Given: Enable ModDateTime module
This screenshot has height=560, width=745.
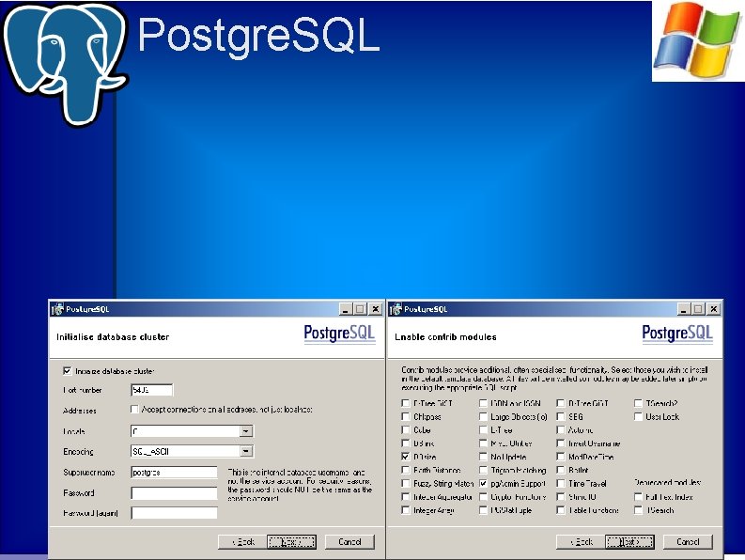Looking at the screenshot, I should point(561,457).
